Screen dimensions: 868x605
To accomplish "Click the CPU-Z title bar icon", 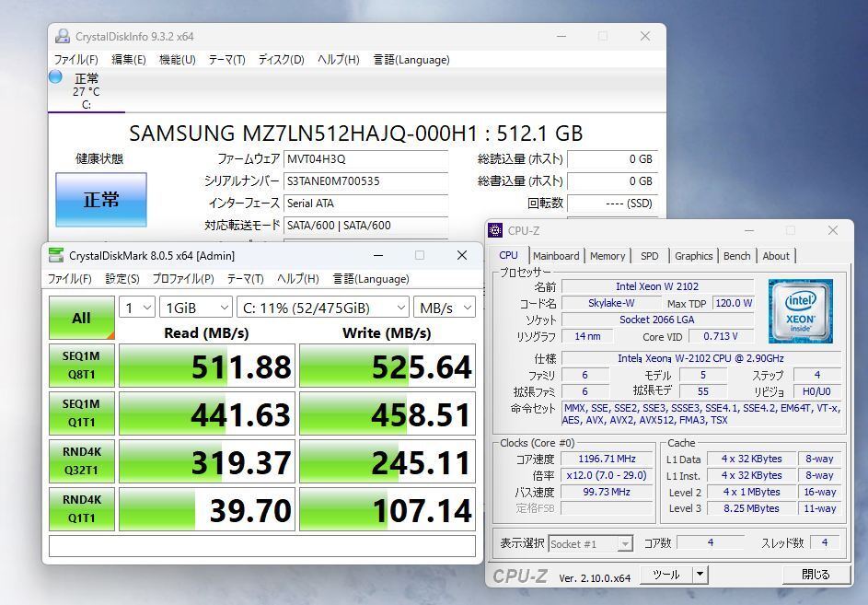I will pos(495,230).
